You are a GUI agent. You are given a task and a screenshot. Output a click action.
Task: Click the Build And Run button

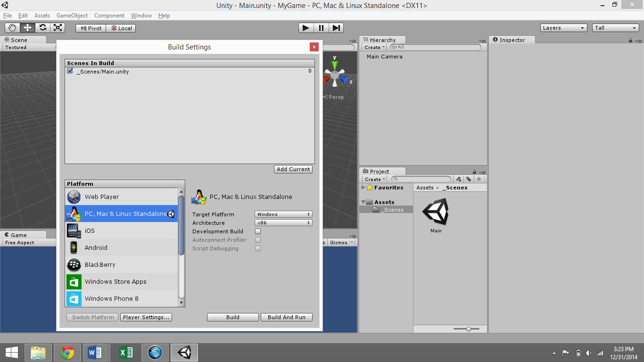(286, 317)
